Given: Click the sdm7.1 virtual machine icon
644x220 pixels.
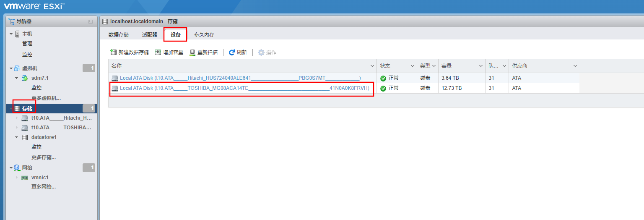Looking at the screenshot, I should (x=24, y=78).
